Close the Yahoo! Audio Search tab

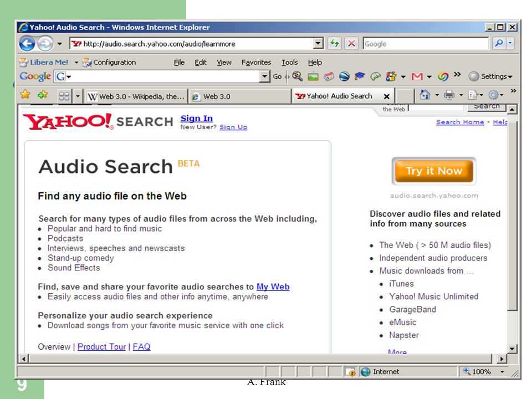click(386, 96)
